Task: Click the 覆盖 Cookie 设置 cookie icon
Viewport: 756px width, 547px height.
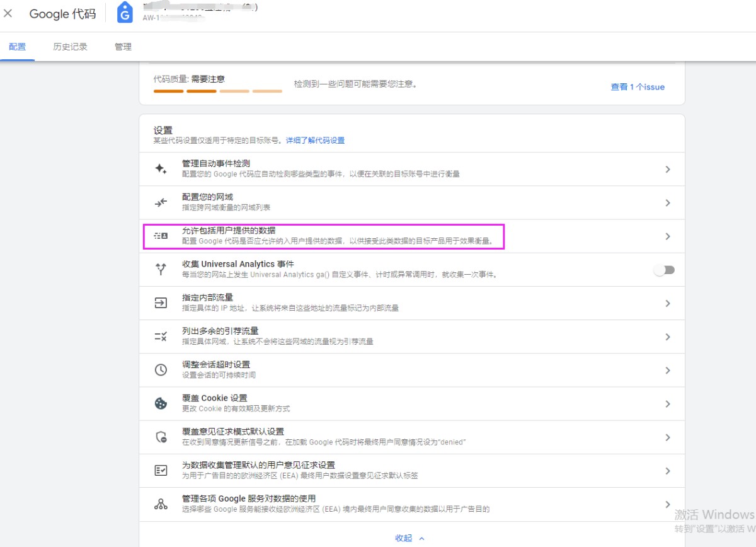Action: [x=161, y=403]
